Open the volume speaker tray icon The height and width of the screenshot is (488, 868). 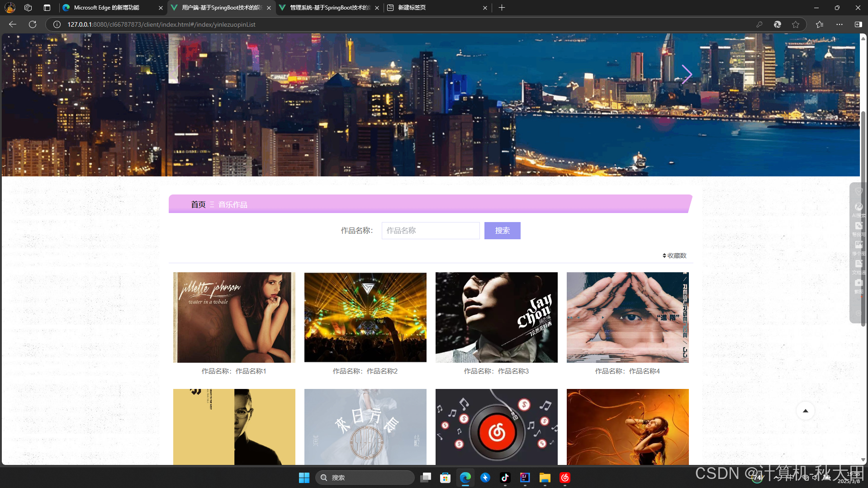[x=815, y=478]
